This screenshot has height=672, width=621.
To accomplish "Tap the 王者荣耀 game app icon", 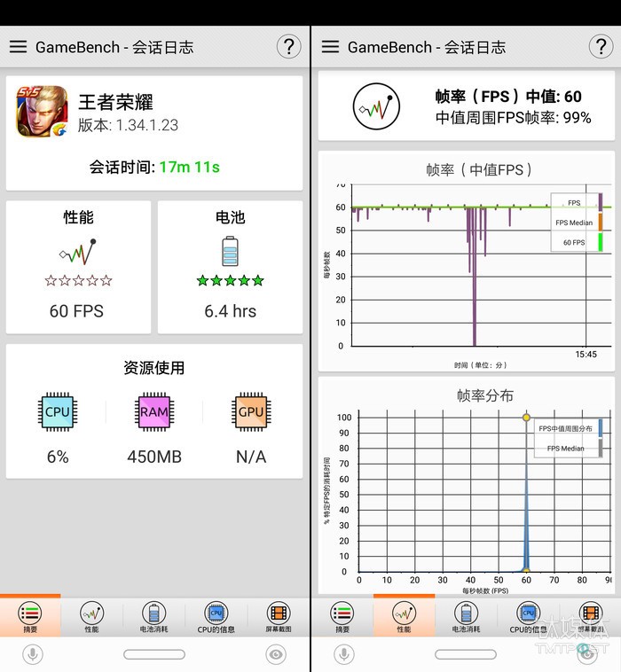I will [x=42, y=112].
